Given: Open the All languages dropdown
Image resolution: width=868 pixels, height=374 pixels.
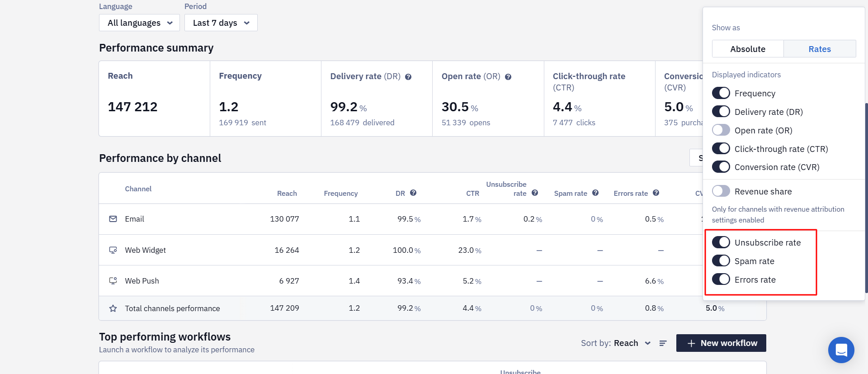Looking at the screenshot, I should click(x=139, y=23).
